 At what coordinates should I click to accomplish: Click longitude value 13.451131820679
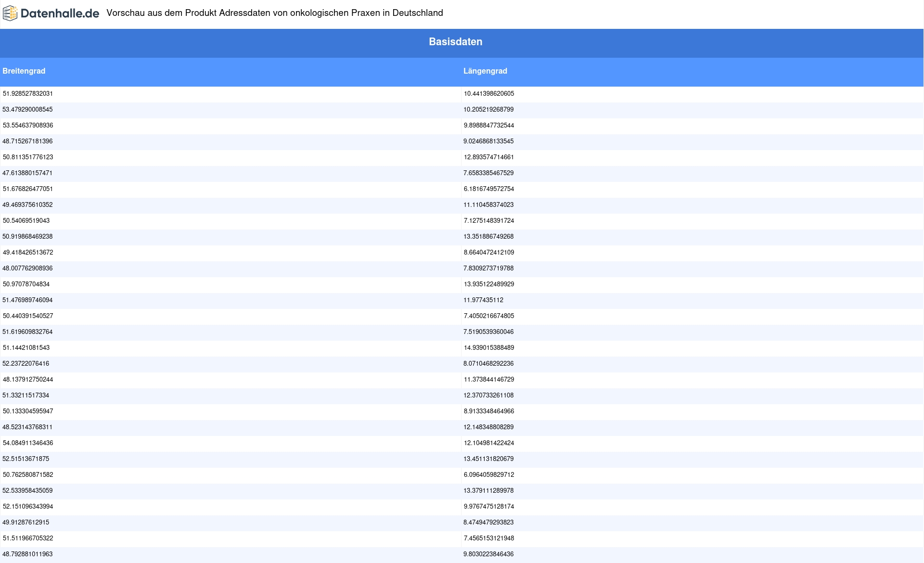pyautogui.click(x=488, y=459)
